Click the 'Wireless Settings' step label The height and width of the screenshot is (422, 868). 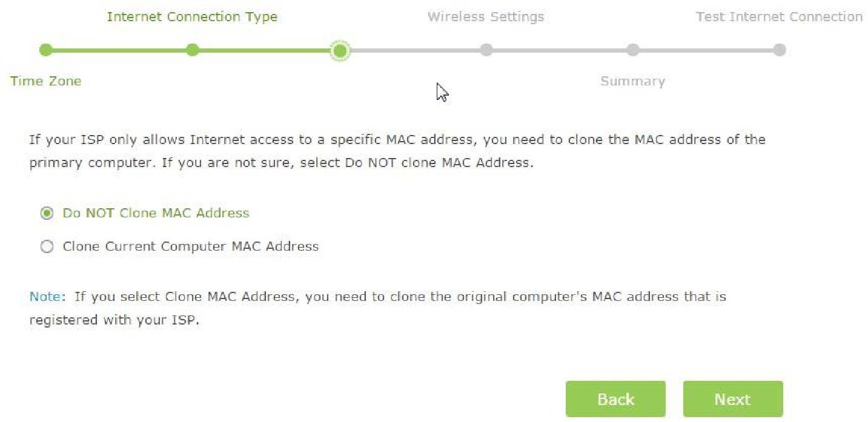point(485,17)
